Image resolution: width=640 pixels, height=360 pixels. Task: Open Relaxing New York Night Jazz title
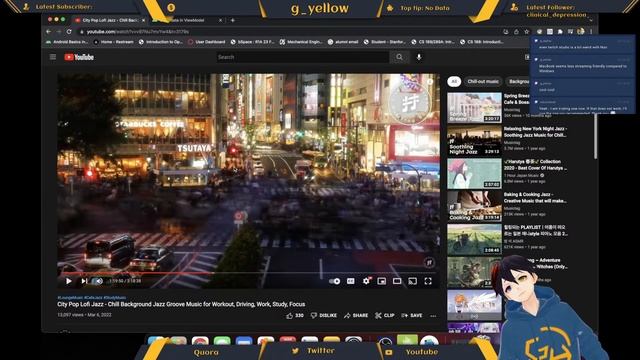click(x=535, y=132)
